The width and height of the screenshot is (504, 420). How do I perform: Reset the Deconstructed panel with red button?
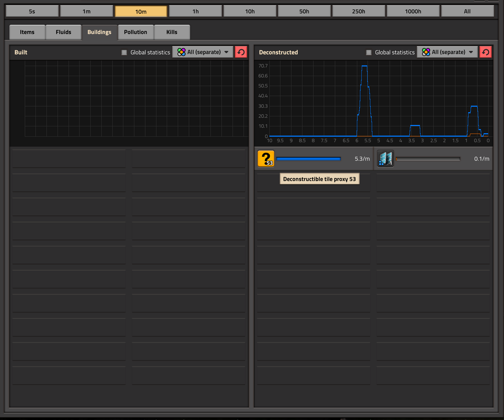(x=485, y=52)
